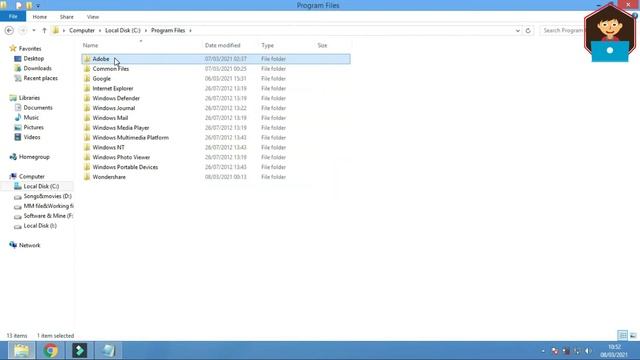This screenshot has height=360, width=640.
Task: Select the Windows Photo Viewer folder
Action: [121, 157]
